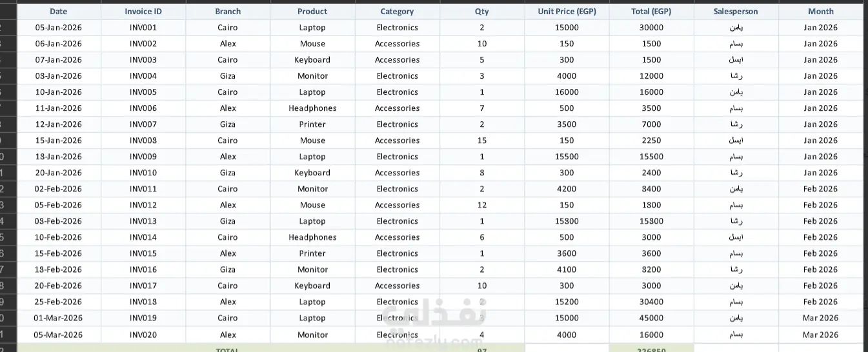Click the Qty header cell
The height and width of the screenshot is (352, 868).
481,12
